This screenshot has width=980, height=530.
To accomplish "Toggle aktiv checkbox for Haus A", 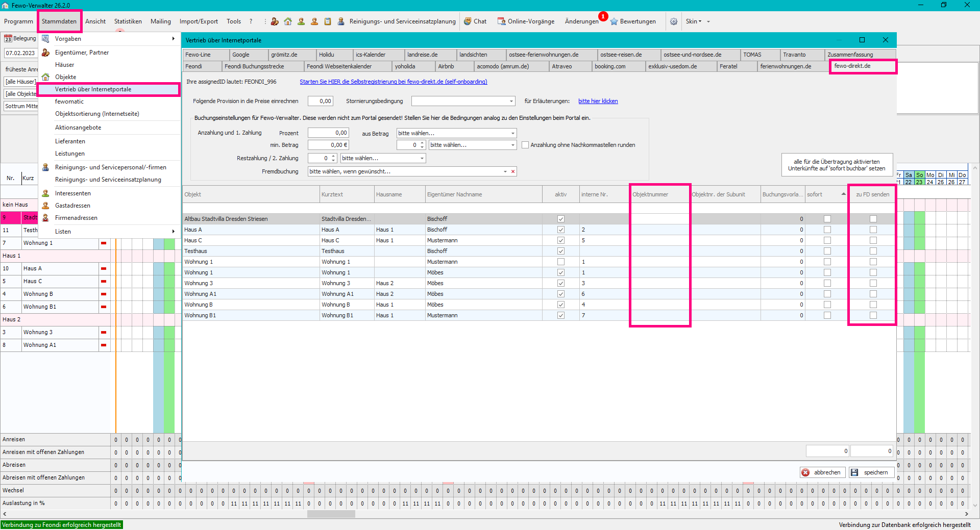I will pyautogui.click(x=561, y=230).
